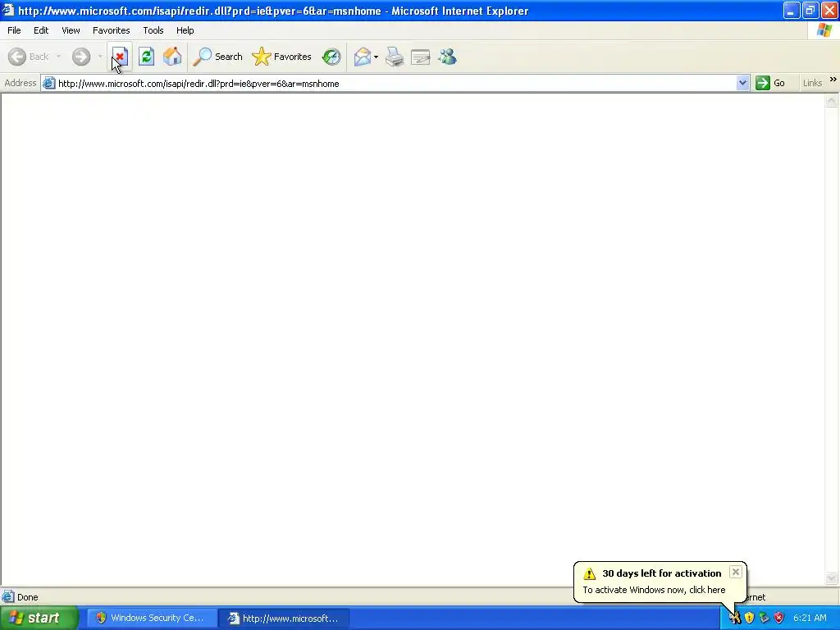This screenshot has height=630, width=840.
Task: Click the Forward arrow button
Action: point(81,57)
